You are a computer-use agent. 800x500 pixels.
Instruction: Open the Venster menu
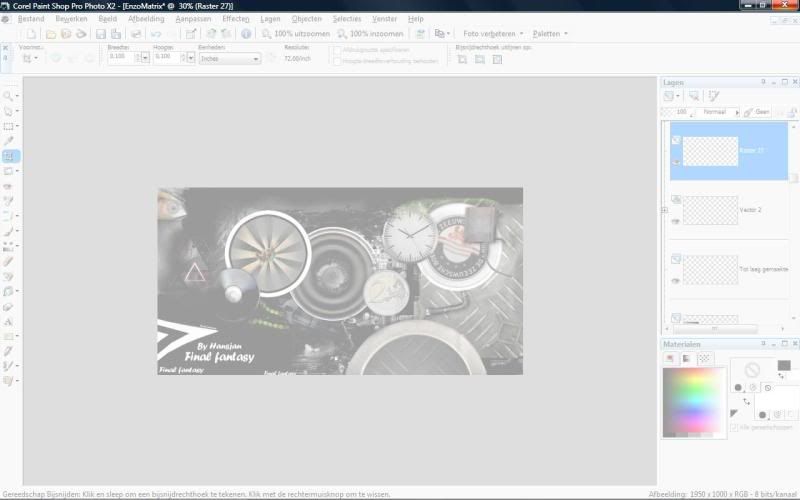pyautogui.click(x=384, y=19)
